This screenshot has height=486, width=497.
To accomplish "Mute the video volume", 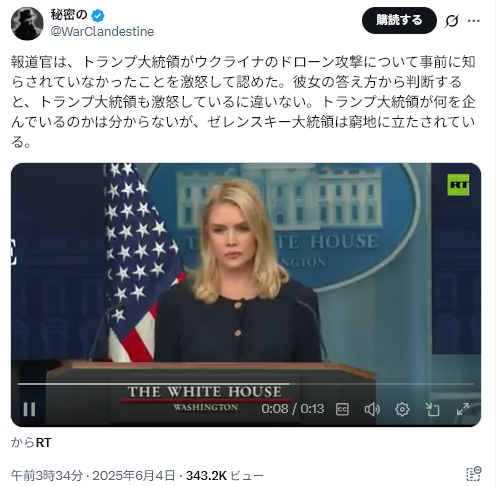I will [372, 409].
